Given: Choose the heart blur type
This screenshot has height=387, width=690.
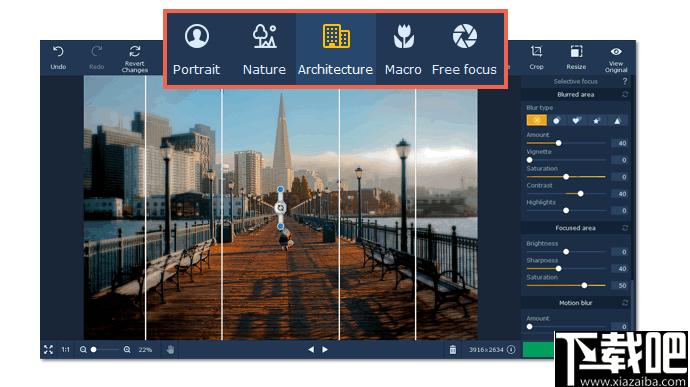Looking at the screenshot, I should pyautogui.click(x=576, y=120).
